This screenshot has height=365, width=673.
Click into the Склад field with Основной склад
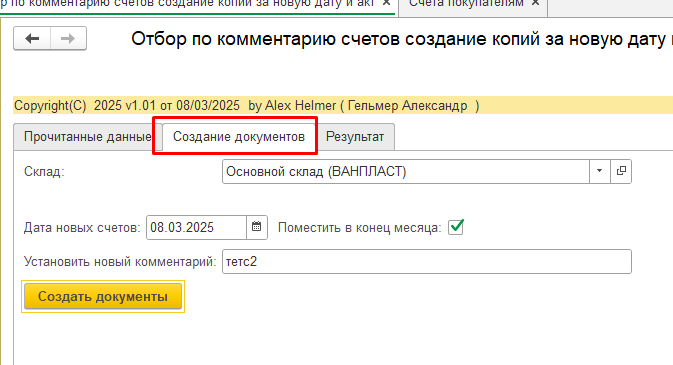(406, 171)
